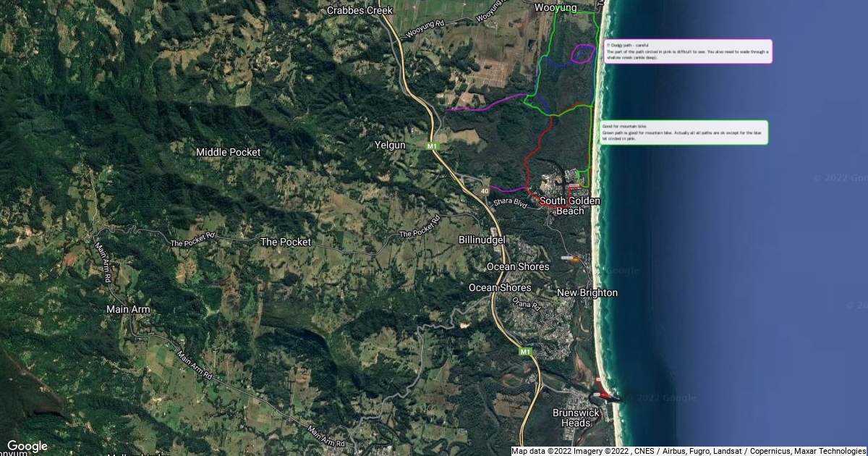Select 'The Pocket' locality label
This screenshot has height=456, width=868.
coord(285,242)
